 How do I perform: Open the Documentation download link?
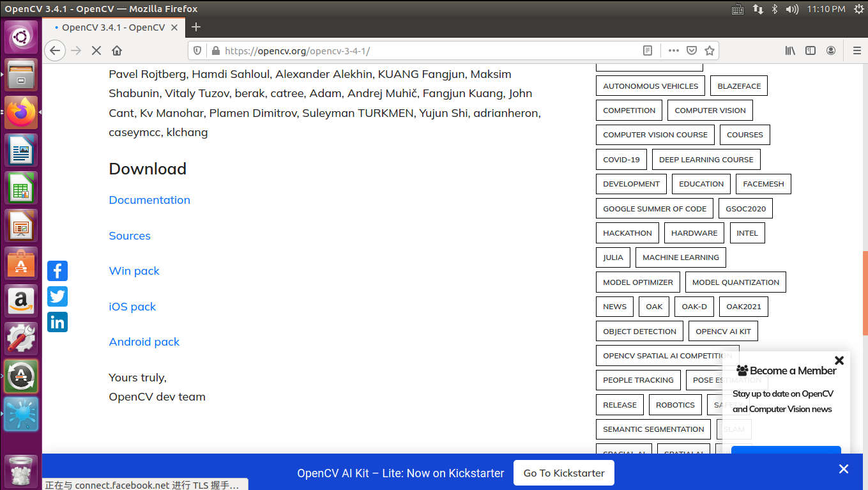point(149,200)
